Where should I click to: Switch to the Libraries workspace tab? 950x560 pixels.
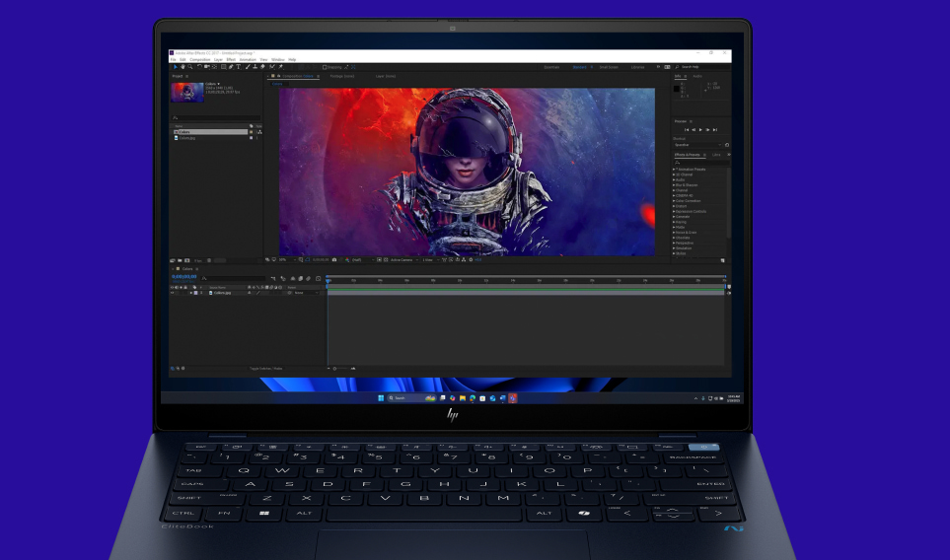click(637, 67)
